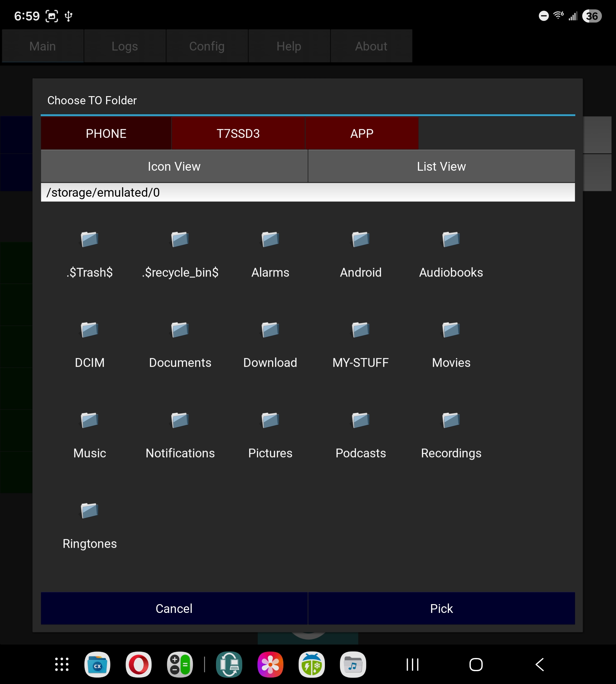Viewport: 616px width, 684px height.
Task: Switch to List View
Action: [x=441, y=166]
